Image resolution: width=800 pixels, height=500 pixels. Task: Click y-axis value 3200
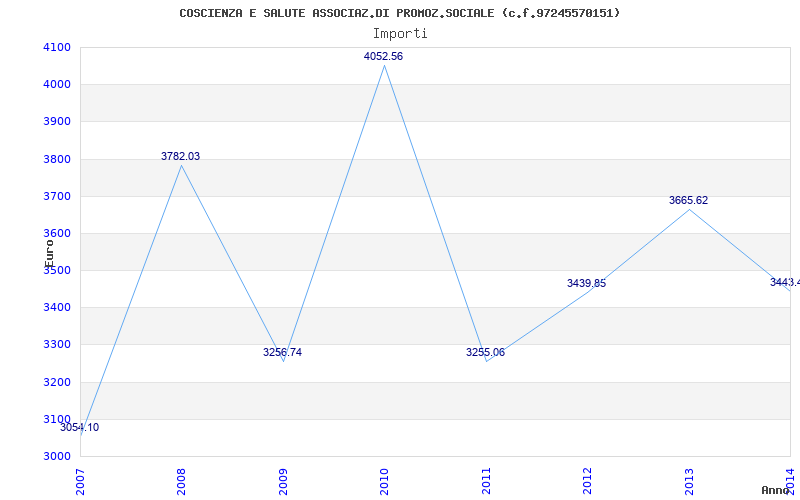click(x=58, y=382)
